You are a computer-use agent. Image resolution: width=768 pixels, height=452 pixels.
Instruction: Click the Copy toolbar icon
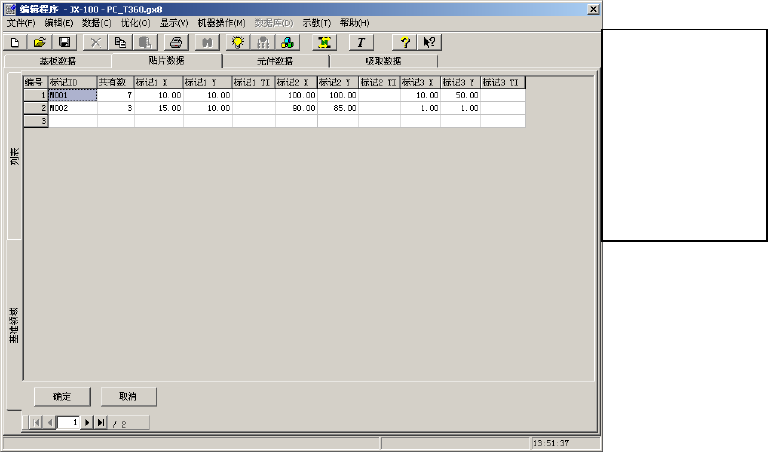[120, 43]
